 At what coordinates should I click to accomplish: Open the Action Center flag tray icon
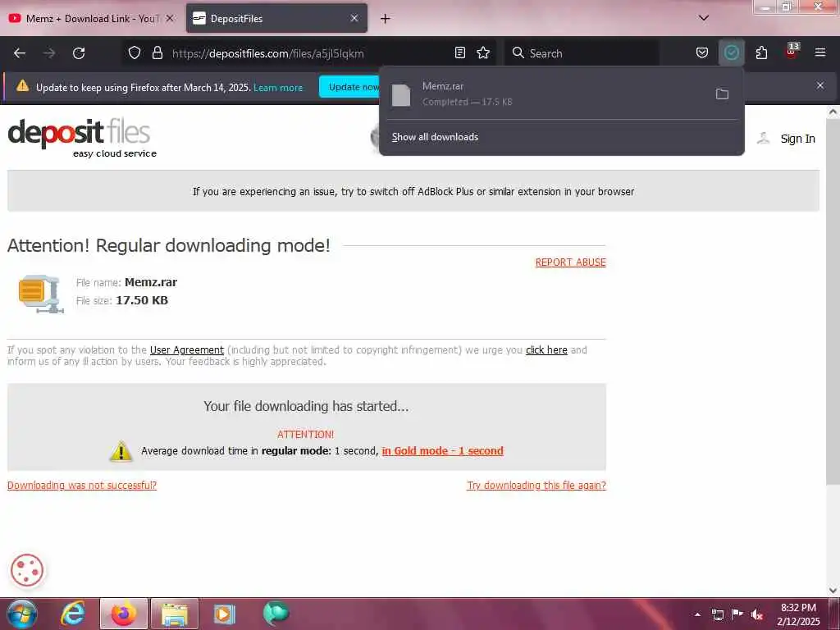[x=737, y=614]
